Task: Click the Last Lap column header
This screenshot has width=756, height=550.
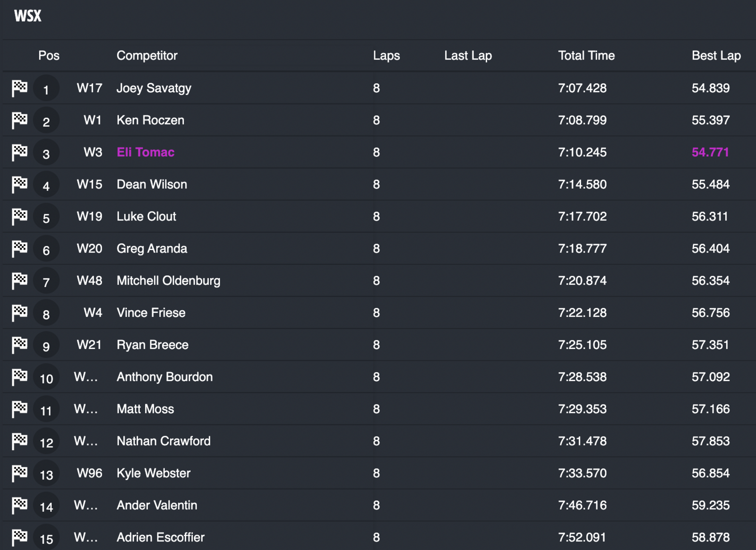Action: point(468,56)
